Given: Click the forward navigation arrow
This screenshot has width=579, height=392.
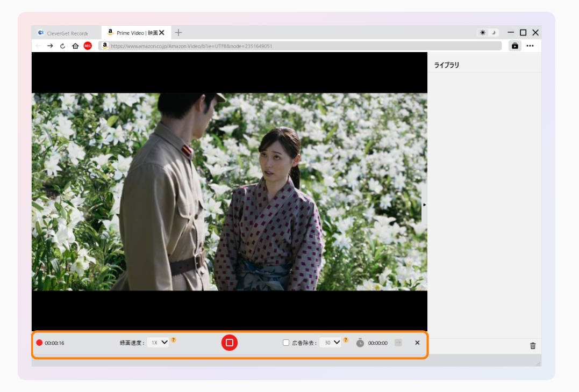Looking at the screenshot, I should tap(50, 46).
